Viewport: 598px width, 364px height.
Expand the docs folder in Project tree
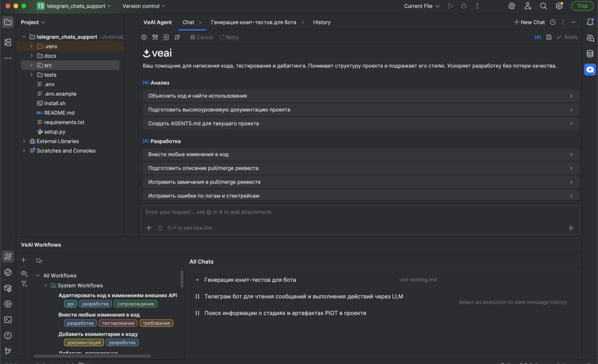coord(31,56)
